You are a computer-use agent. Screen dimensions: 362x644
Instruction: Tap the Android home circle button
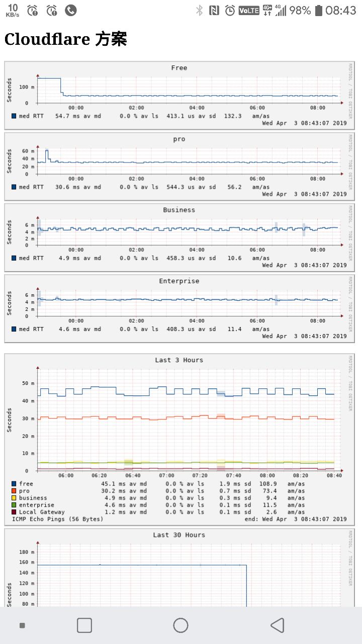[180, 625]
